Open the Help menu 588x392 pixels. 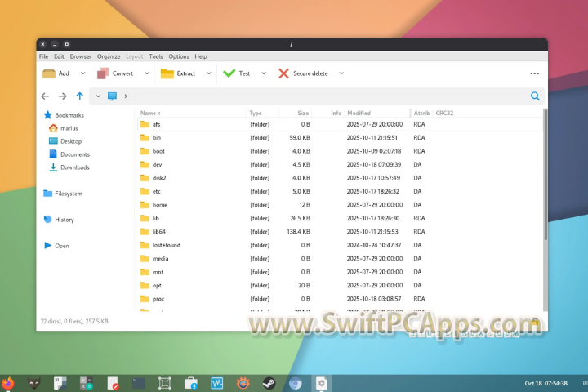point(201,56)
